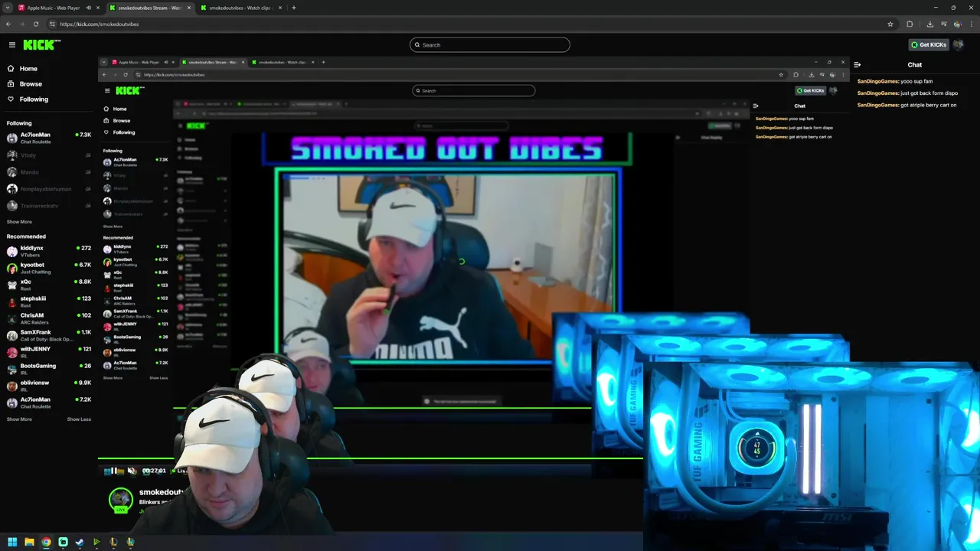Expand Recommended list with Show More
This screenshot has height=551, width=980.
pos(19,419)
